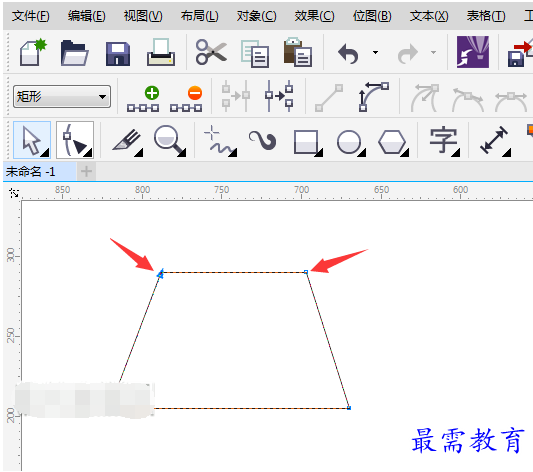Add a node with green plus icon
Screen dimensions: 533x472
pyautogui.click(x=143, y=99)
